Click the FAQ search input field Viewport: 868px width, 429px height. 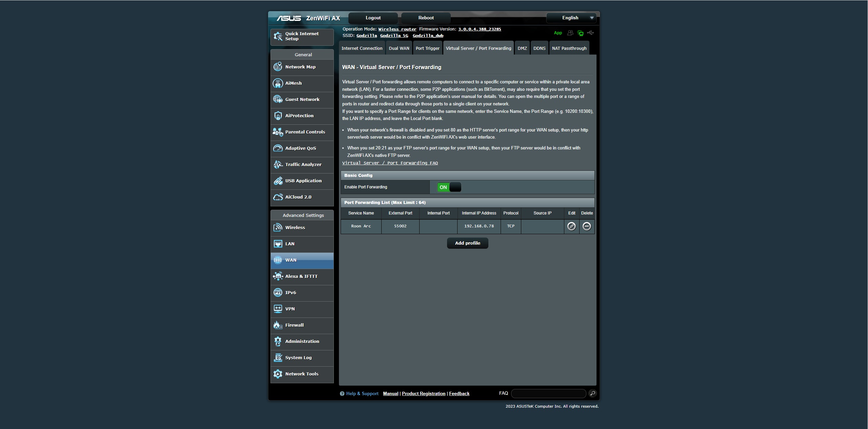coord(548,393)
